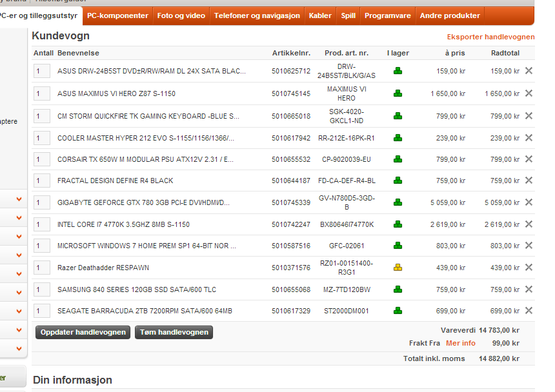Delete SEAGATE BARRACUDA 2TB from cart
Viewport: 555px width, 392px height.
click(x=529, y=310)
